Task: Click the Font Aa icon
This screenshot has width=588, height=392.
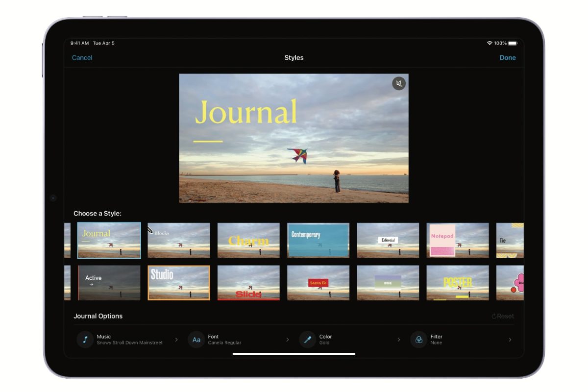Action: click(x=196, y=340)
